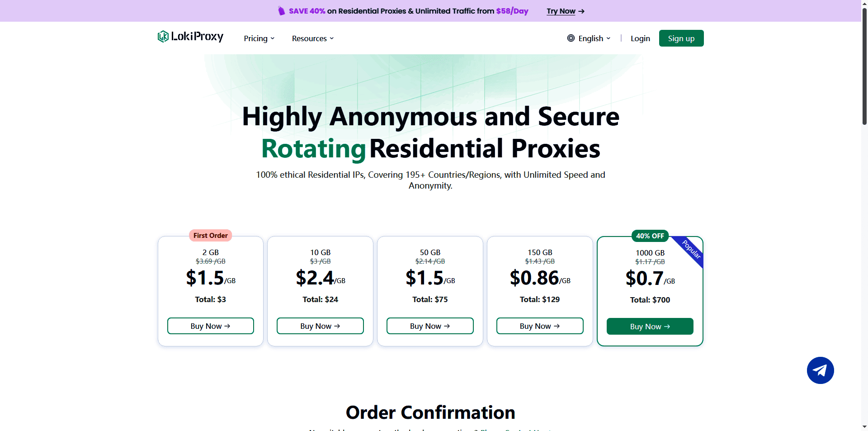Click the 40% OFF badge
Image resolution: width=868 pixels, height=431 pixels.
coord(650,236)
